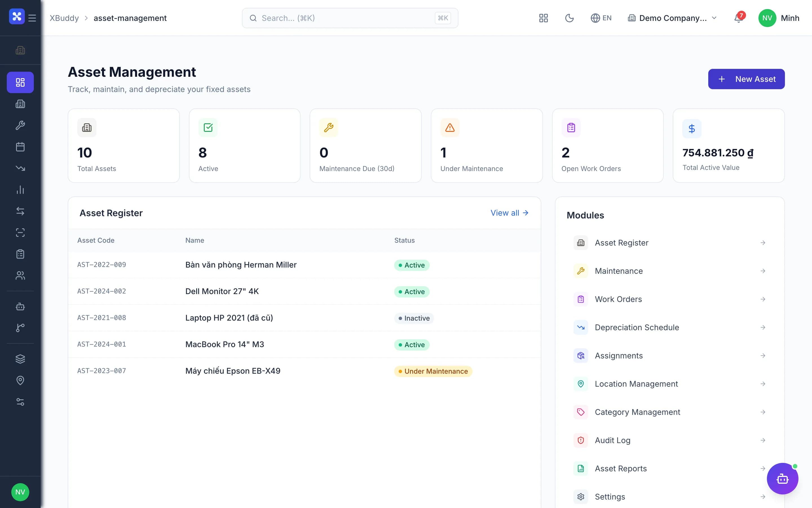
Task: Toggle dark mode moon icon
Action: [x=570, y=18]
